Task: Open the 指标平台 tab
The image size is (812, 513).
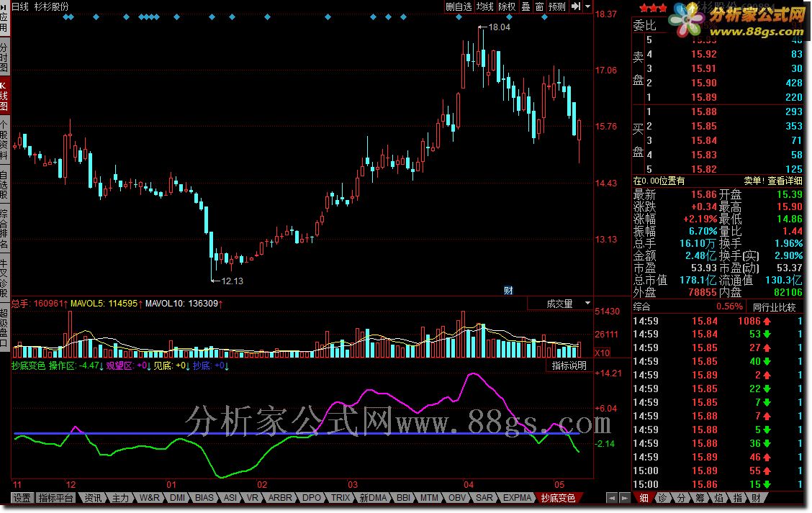Action: 56,498
